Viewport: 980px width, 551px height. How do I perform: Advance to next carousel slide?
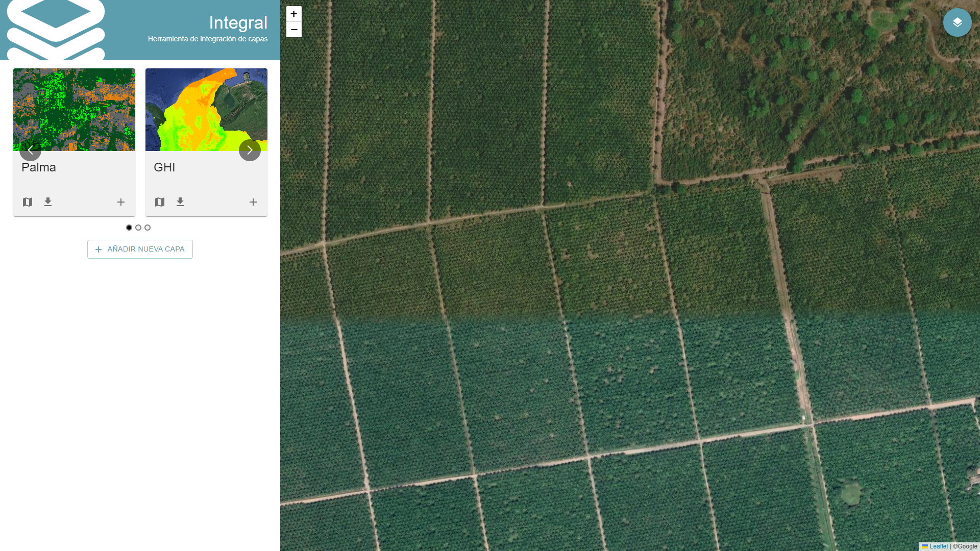point(250,150)
